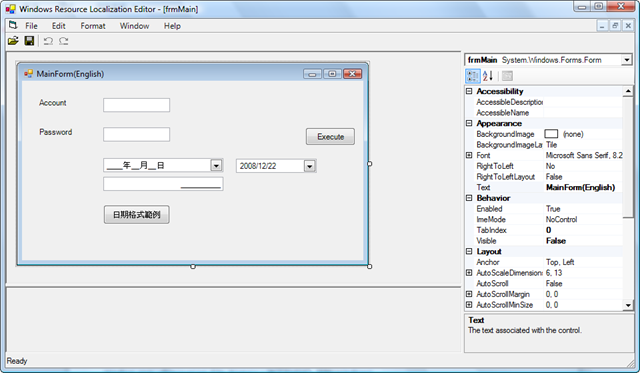Collapse the Appearance category
The image size is (640, 373).
pos(469,123)
